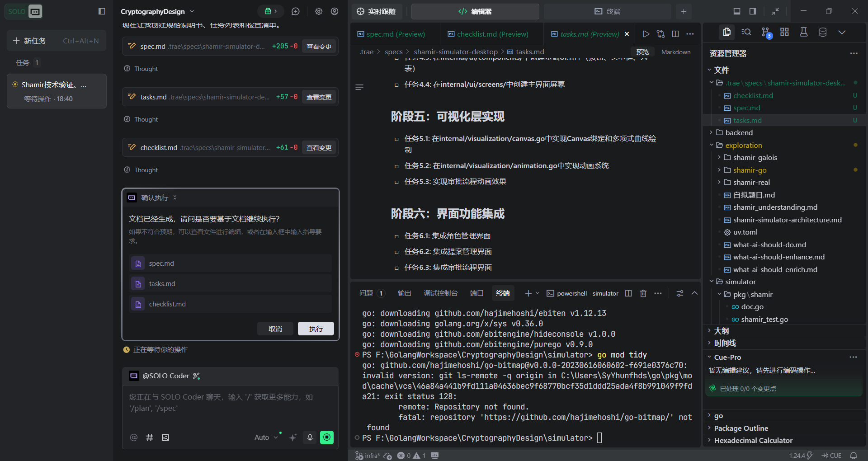Kill terminal with the trash icon
This screenshot has width=868, height=461.
643,293
